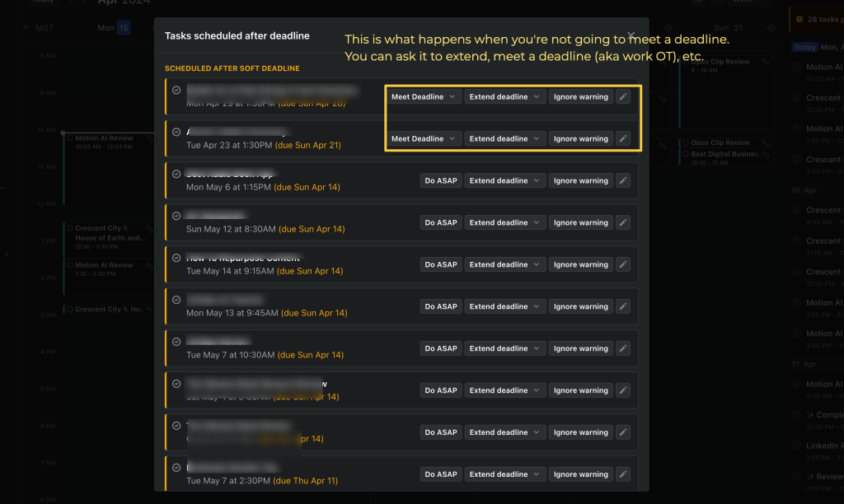The height and width of the screenshot is (504, 844).
Task: Complete the Sun May 12 task checkbox
Action: point(176,216)
